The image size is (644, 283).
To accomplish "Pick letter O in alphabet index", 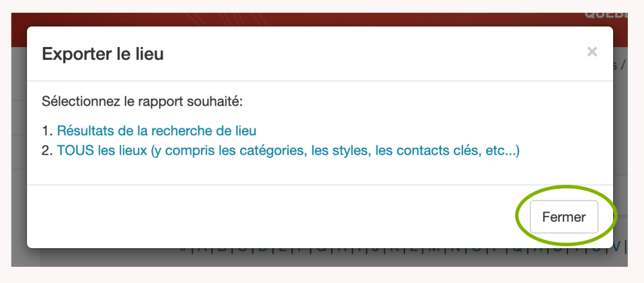I will point(476,247).
